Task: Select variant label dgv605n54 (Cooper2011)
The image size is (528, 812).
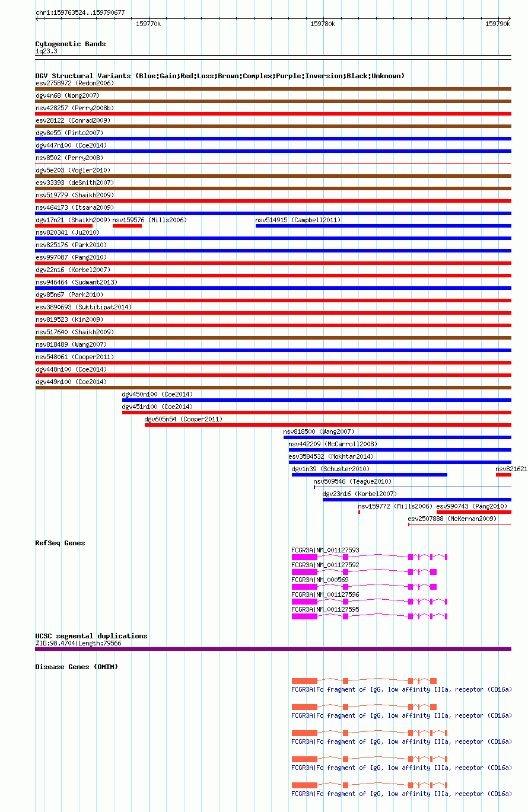Action: click(183, 419)
